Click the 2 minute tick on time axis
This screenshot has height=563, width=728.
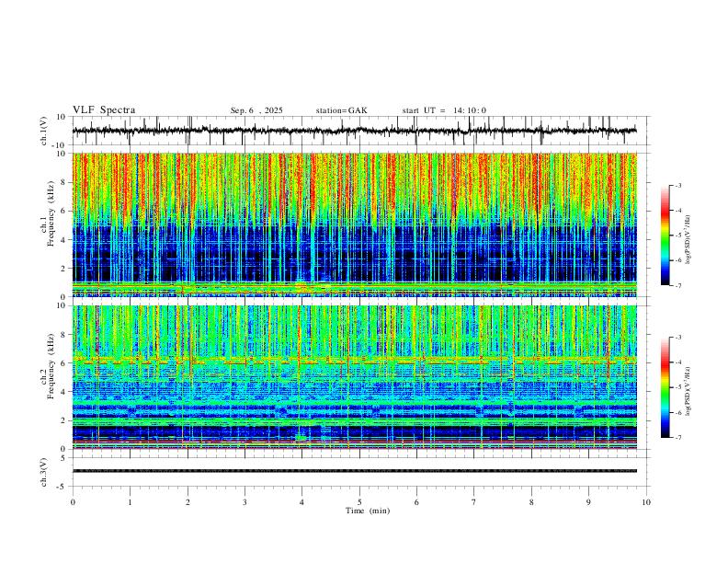188,502
